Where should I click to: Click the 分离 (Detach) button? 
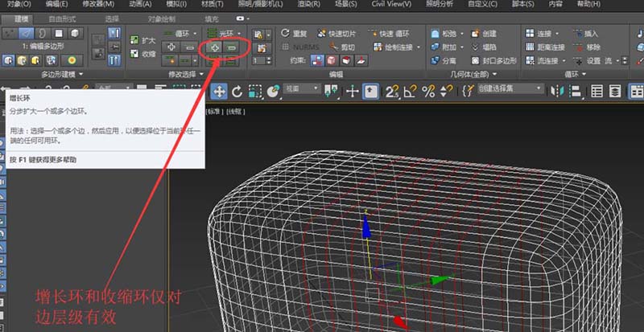pyautogui.click(x=444, y=61)
